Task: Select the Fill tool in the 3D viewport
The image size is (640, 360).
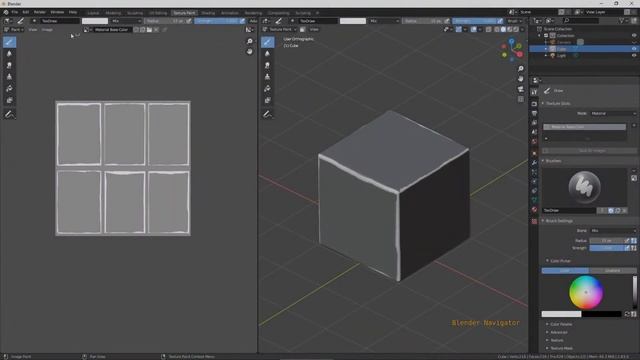Action: (267, 89)
